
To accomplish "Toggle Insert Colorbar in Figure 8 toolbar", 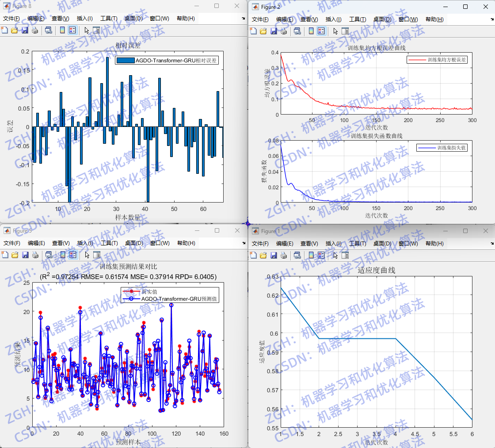I will 62,31.
